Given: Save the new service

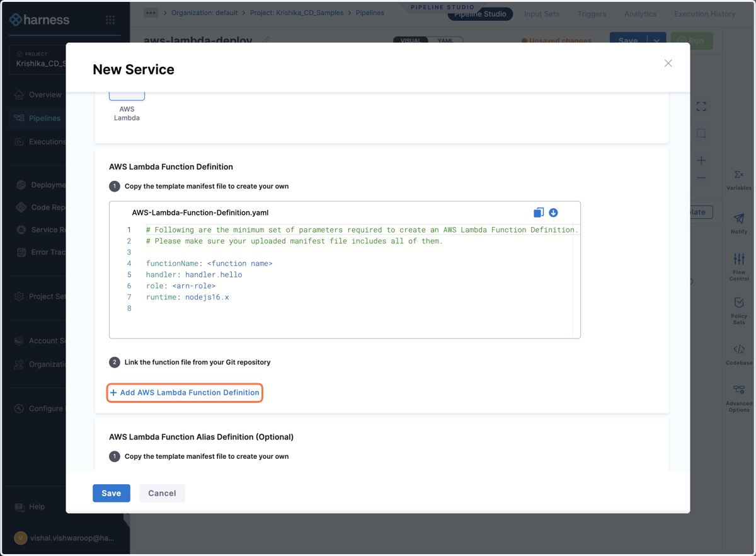Looking at the screenshot, I should (112, 493).
